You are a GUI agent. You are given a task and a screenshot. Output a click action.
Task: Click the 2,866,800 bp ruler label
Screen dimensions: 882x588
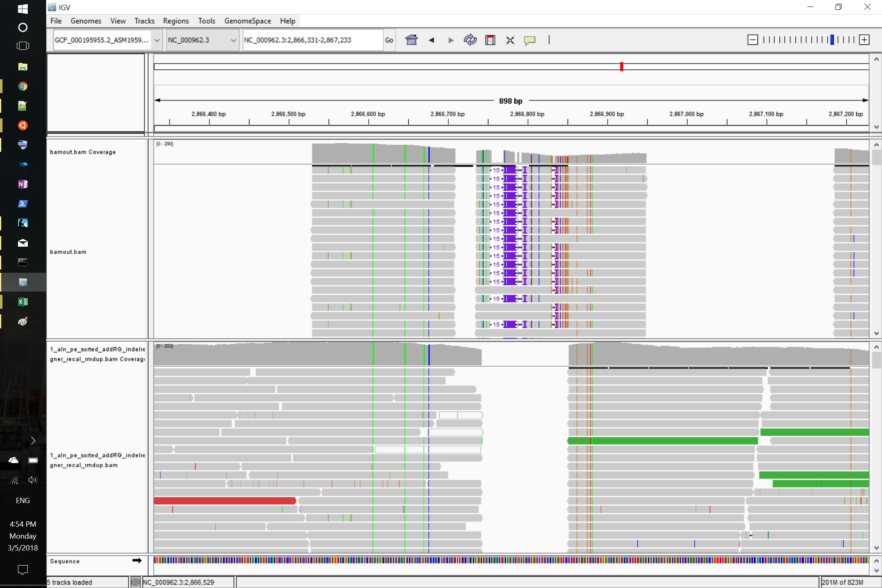(527, 114)
